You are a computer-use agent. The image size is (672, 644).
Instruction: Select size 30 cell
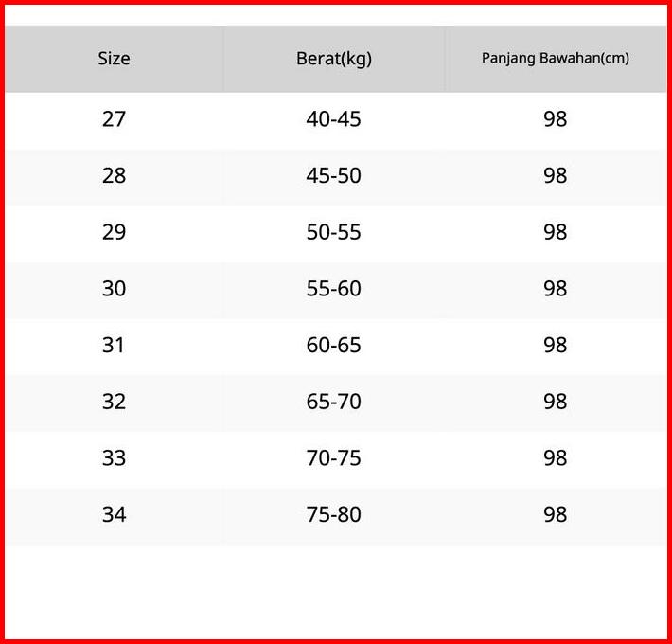pos(114,289)
